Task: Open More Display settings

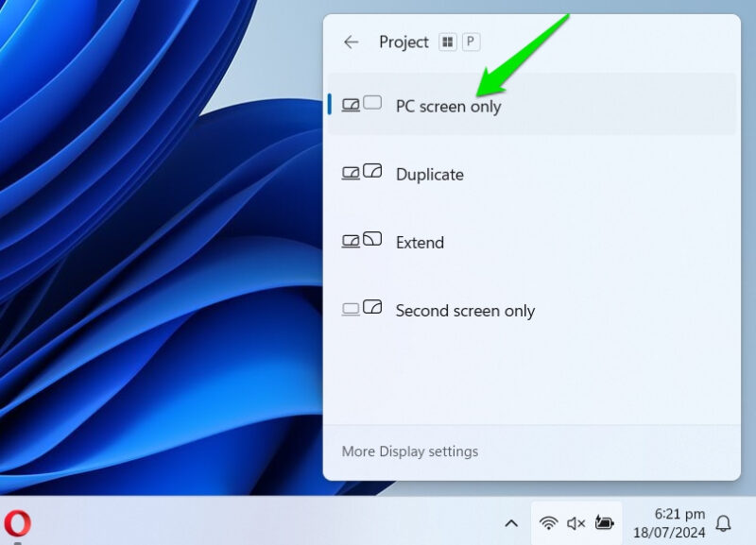Action: 410,451
